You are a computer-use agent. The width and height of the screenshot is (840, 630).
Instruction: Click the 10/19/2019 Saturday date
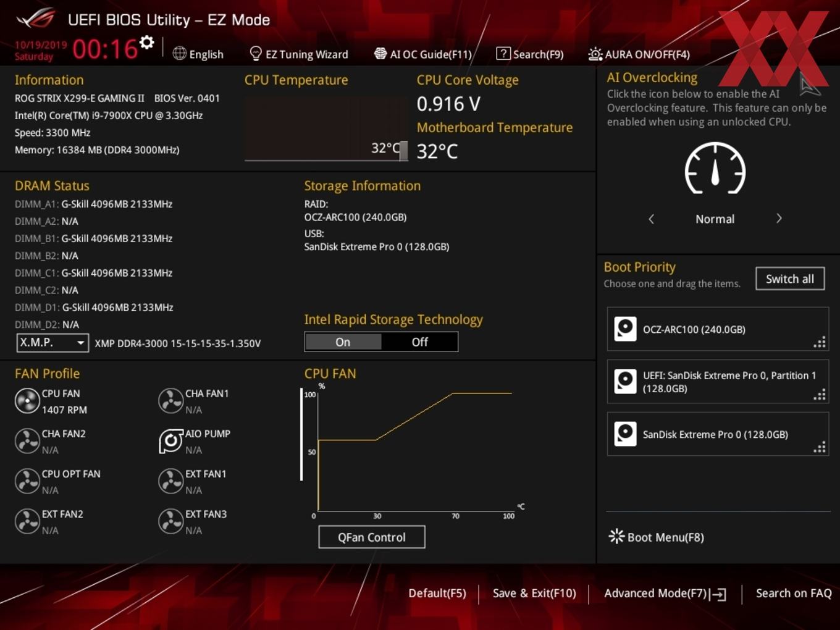tap(41, 51)
